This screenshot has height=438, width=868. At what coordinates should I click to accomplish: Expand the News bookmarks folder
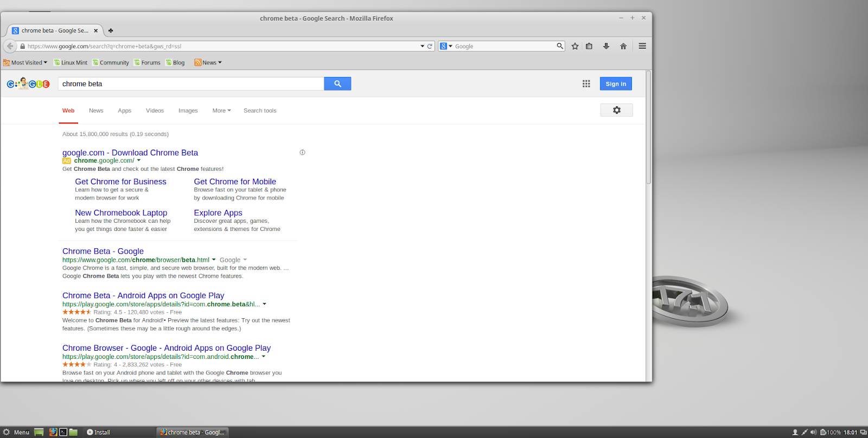coord(208,62)
